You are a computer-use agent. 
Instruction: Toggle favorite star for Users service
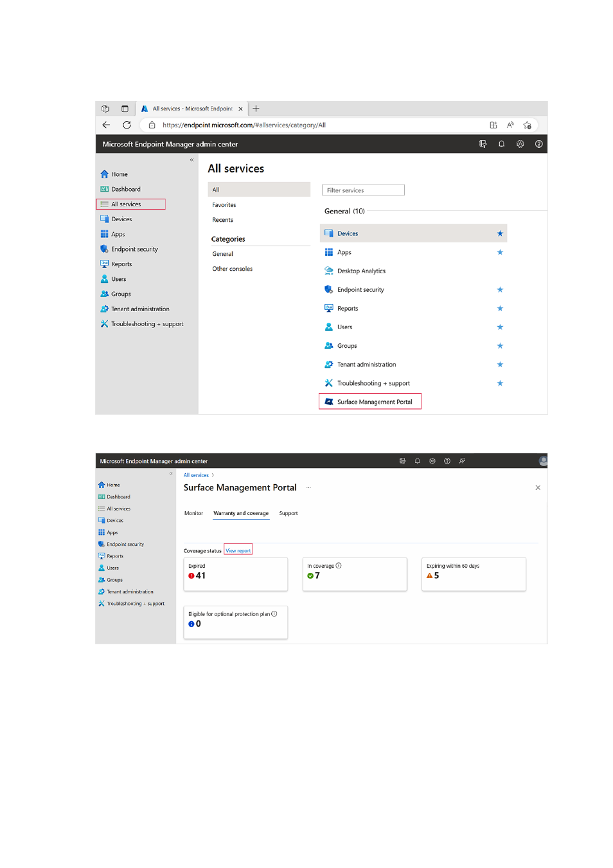coord(500,327)
